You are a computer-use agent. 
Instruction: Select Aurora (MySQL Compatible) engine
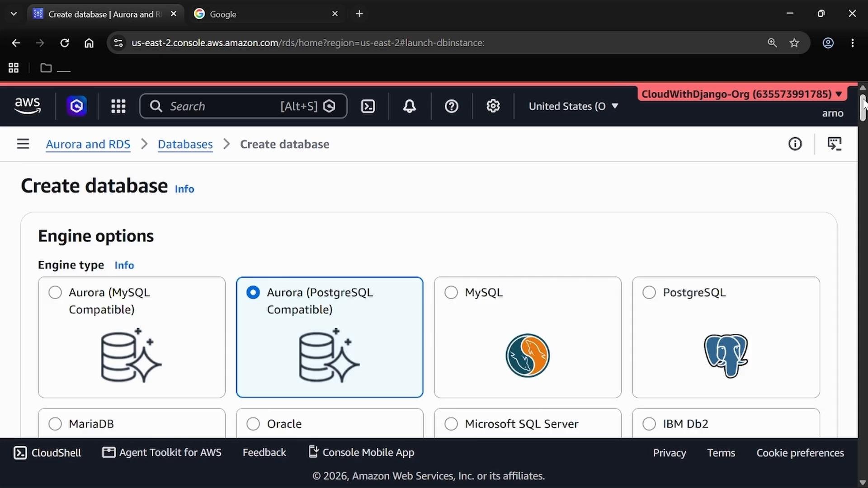[132, 337]
